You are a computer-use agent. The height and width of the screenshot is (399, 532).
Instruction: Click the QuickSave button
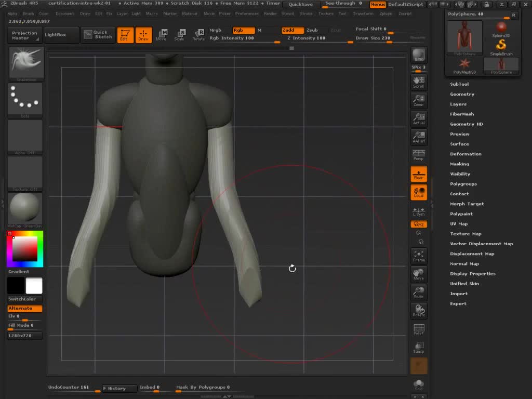coord(301,4)
